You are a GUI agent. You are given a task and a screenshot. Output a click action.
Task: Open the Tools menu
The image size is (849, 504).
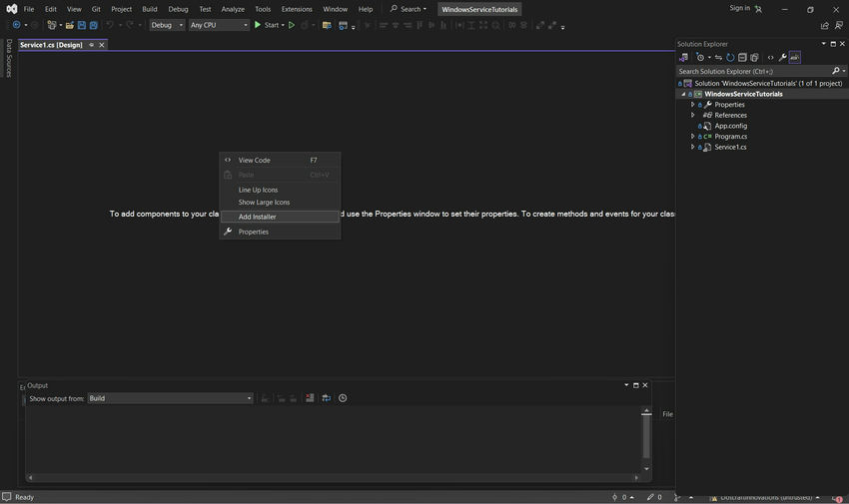(x=263, y=9)
